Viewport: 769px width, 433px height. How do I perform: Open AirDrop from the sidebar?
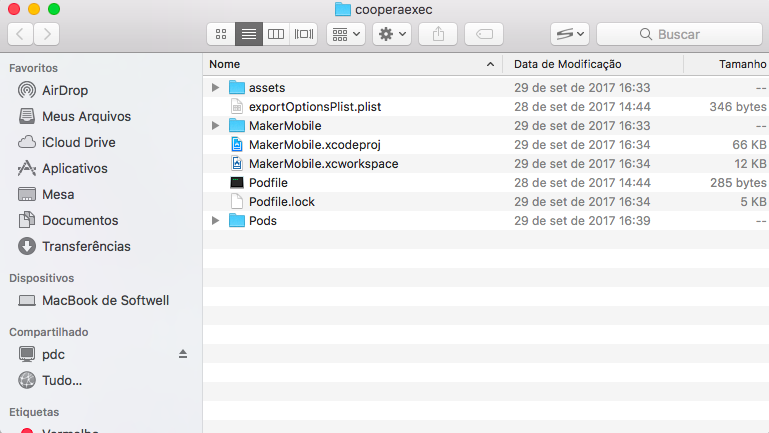coord(64,90)
